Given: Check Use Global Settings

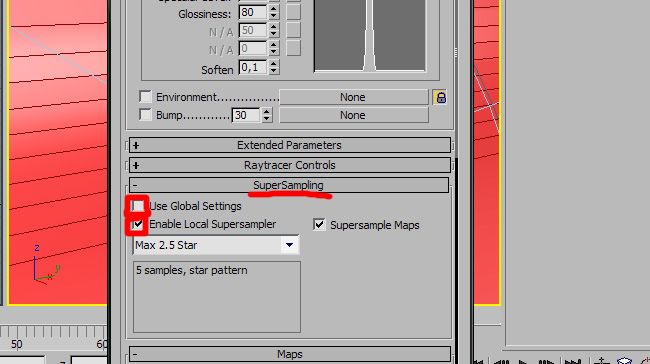Looking at the screenshot, I should 138,206.
